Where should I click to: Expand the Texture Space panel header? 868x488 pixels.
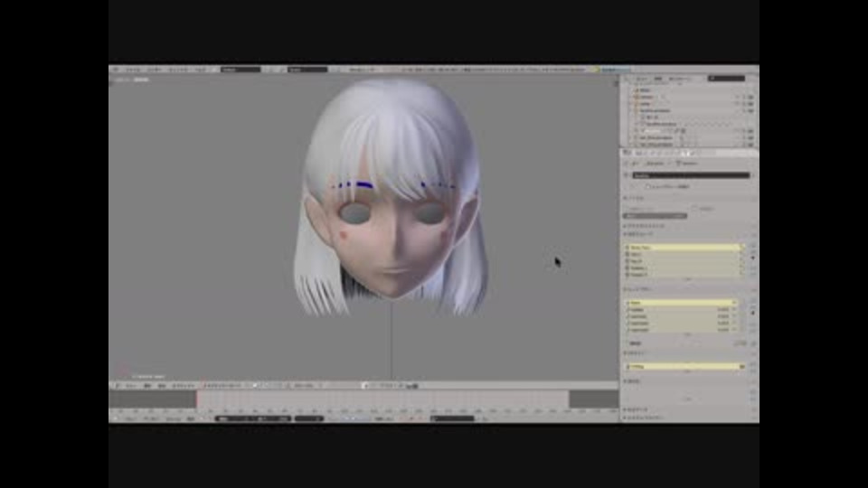(x=645, y=226)
